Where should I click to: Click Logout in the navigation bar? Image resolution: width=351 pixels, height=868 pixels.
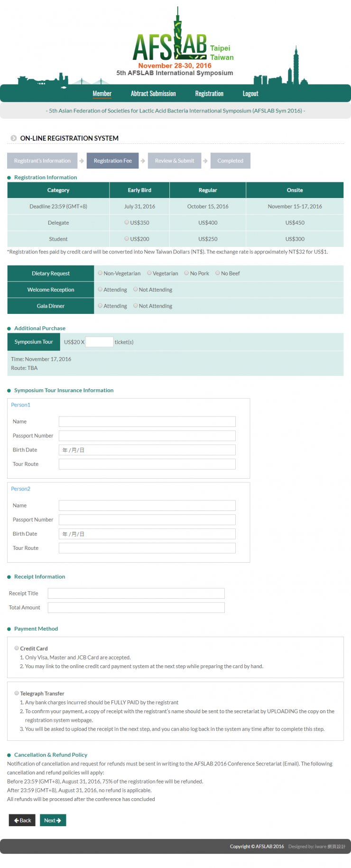[x=250, y=94]
